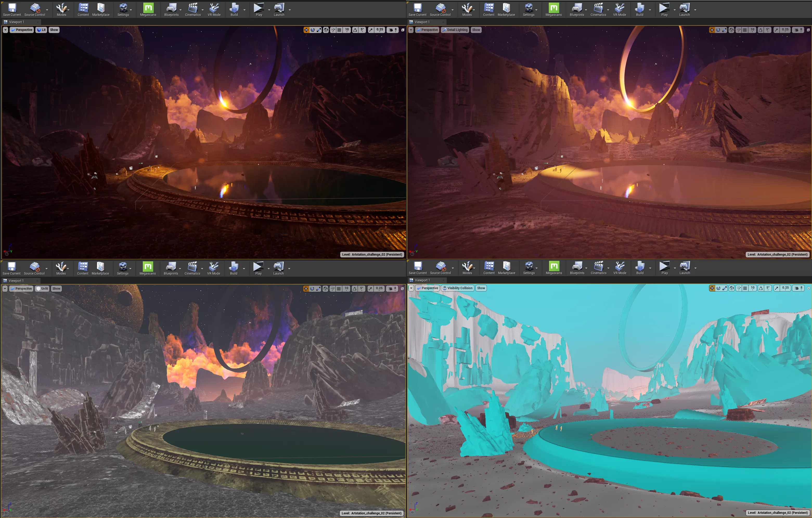Open grid snap size dropdown in Detail Lighting viewport
Viewport: 812px width, 518px height.
pyautogui.click(x=752, y=30)
